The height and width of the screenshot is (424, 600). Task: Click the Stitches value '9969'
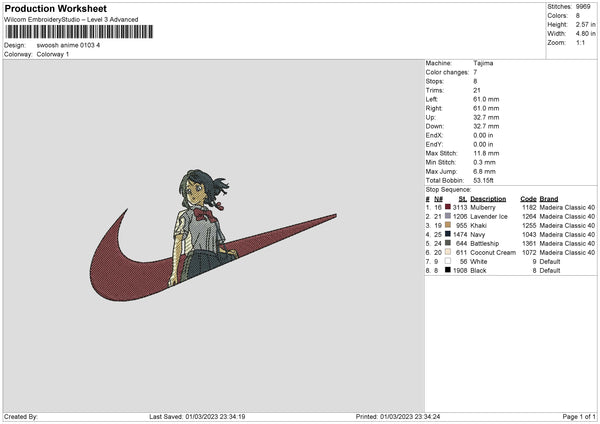(x=583, y=7)
